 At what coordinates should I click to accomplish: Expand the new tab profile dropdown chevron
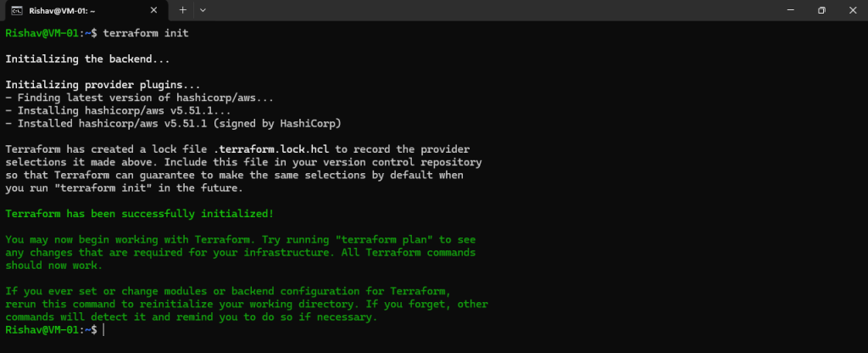pyautogui.click(x=203, y=10)
